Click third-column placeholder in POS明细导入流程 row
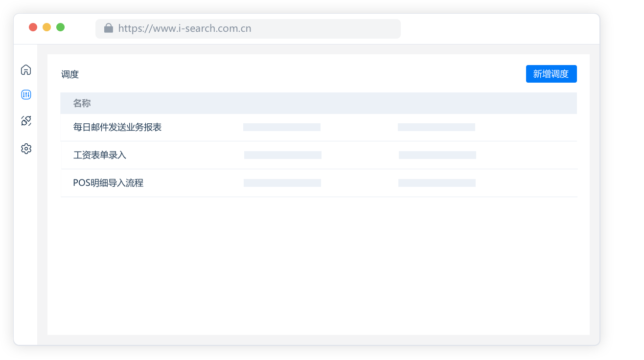Viewport: 644px width, 360px height. pos(437,183)
